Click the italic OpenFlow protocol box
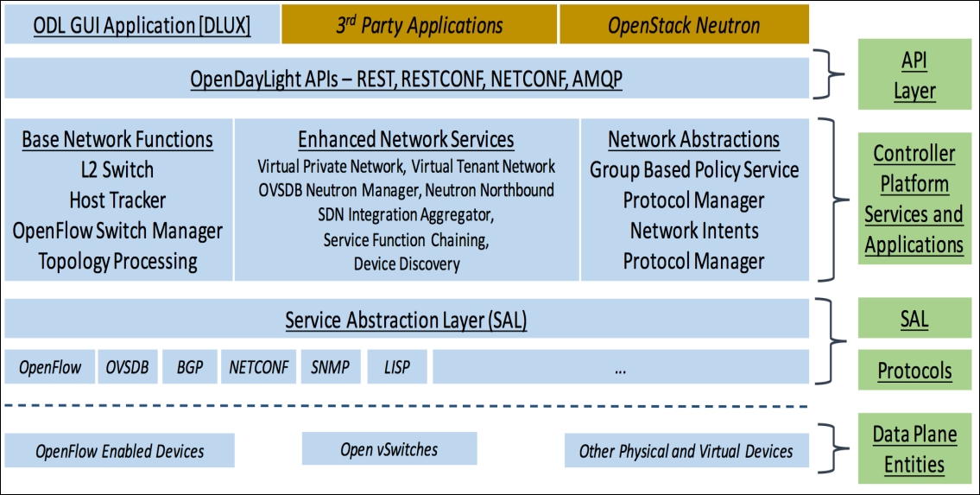This screenshot has width=980, height=495. 49,367
